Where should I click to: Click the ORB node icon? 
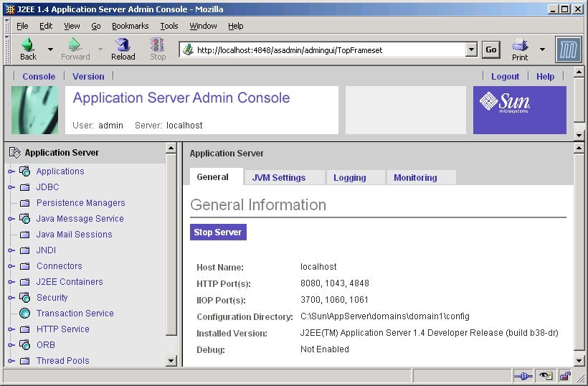coord(25,344)
